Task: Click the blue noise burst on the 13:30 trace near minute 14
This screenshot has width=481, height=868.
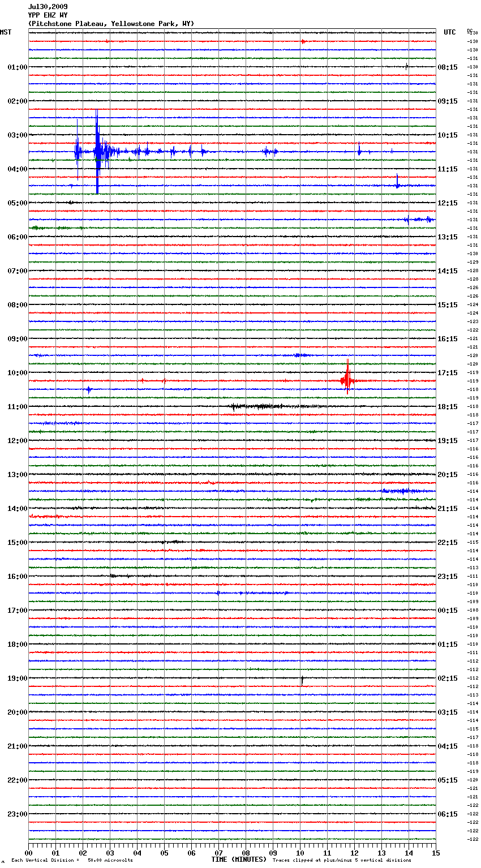Action: pyautogui.click(x=403, y=491)
